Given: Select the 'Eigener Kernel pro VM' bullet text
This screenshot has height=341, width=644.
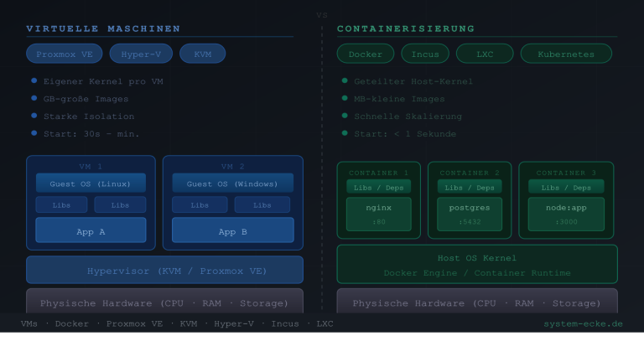Looking at the screenshot, I should pyautogui.click(x=103, y=81).
